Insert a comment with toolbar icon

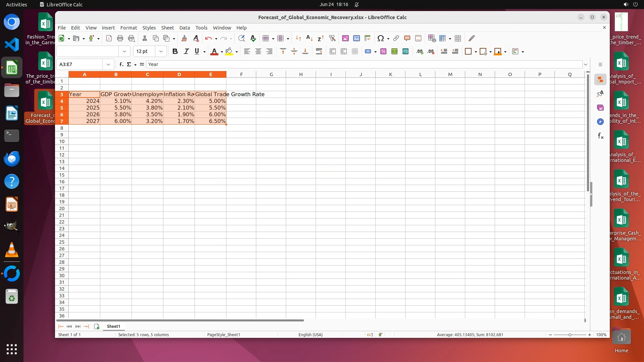[x=407, y=38]
